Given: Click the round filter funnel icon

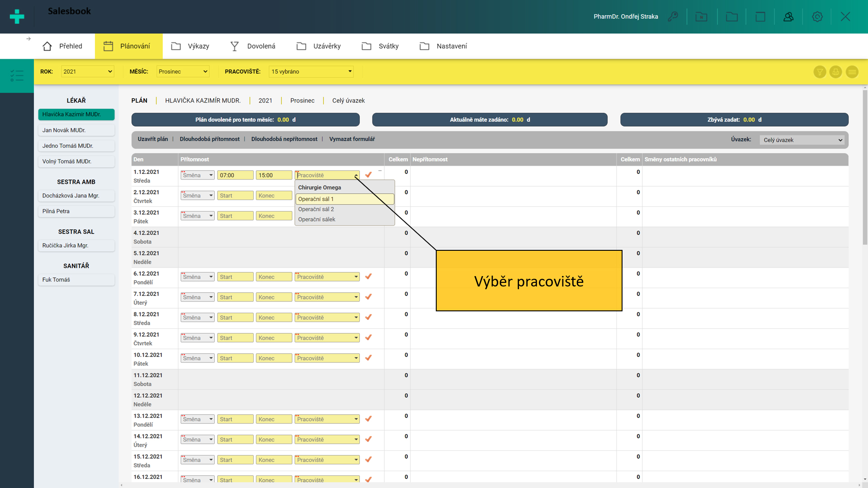Looking at the screenshot, I should 820,72.
